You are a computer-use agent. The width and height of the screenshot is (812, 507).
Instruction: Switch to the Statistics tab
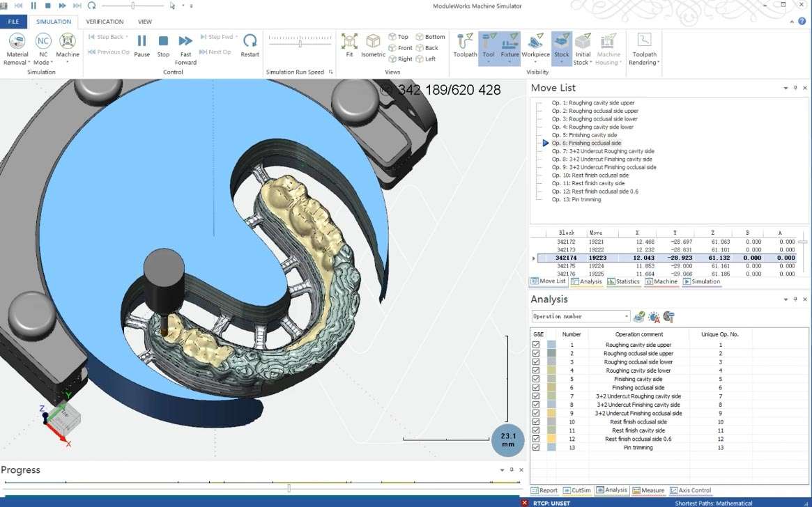[x=623, y=281]
